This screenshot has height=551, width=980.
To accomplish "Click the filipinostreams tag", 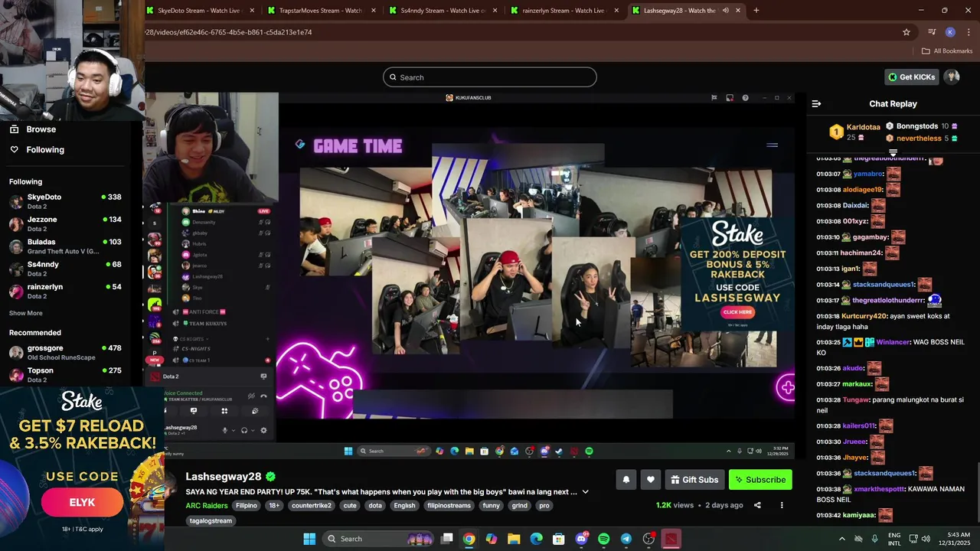I will pos(449,506).
